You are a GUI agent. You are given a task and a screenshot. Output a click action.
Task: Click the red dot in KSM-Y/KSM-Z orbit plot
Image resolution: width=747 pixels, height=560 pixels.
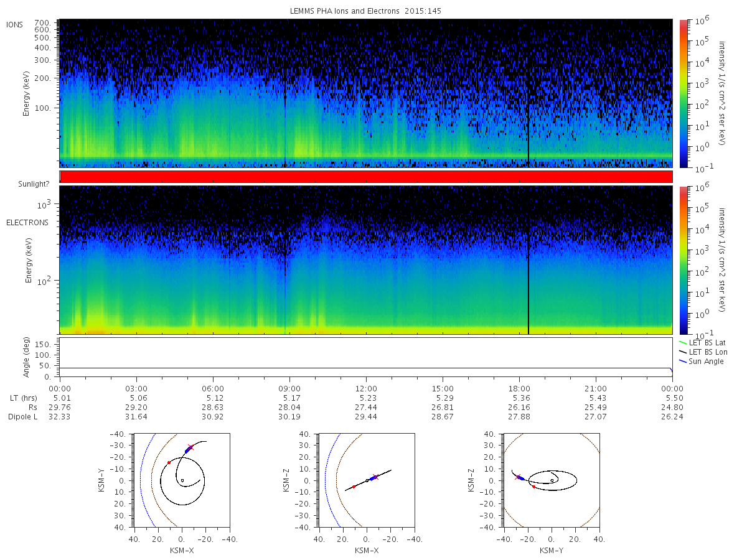(x=533, y=487)
